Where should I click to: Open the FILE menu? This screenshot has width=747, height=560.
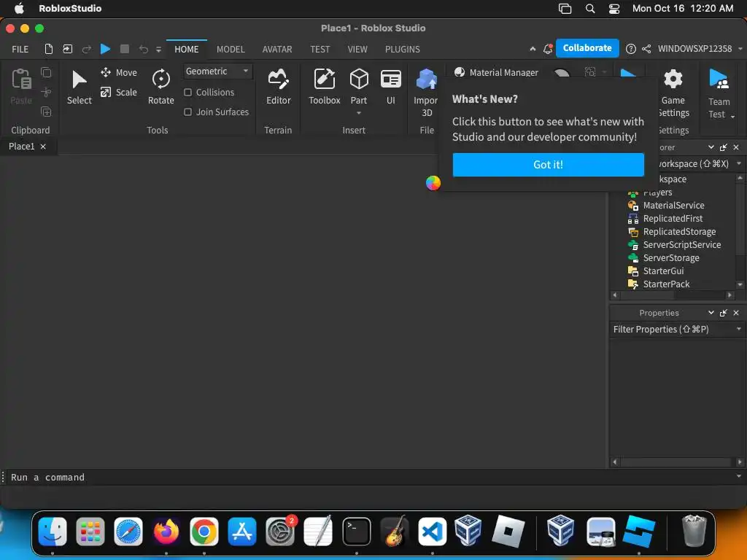[20, 49]
